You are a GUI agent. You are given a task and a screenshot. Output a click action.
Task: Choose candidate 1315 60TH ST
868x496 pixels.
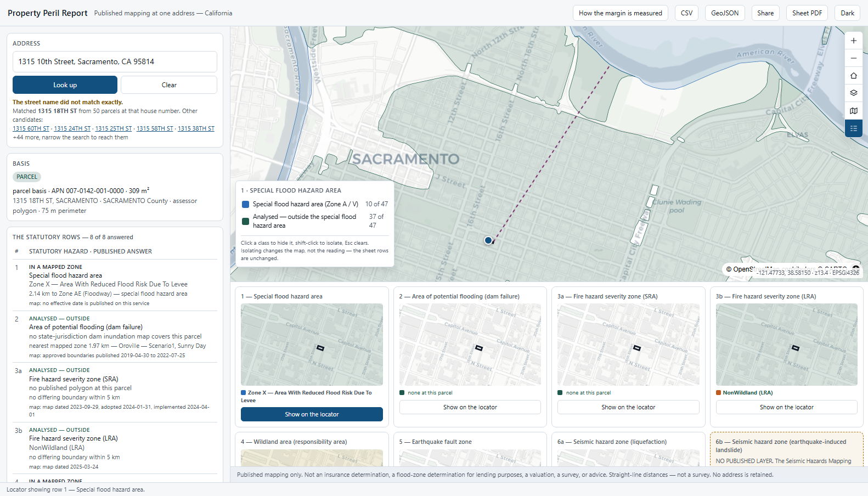(x=31, y=128)
